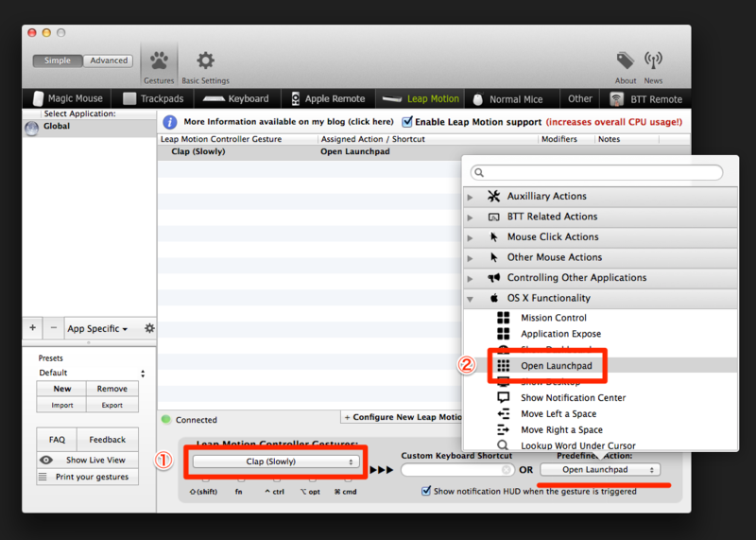Toggle the cmd modifier checkbox

(x=348, y=480)
